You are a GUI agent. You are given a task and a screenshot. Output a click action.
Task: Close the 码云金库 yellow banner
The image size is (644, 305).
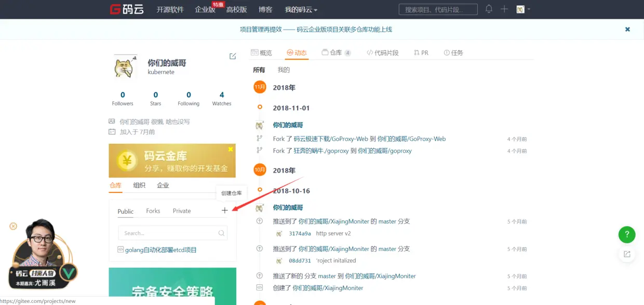231,149
